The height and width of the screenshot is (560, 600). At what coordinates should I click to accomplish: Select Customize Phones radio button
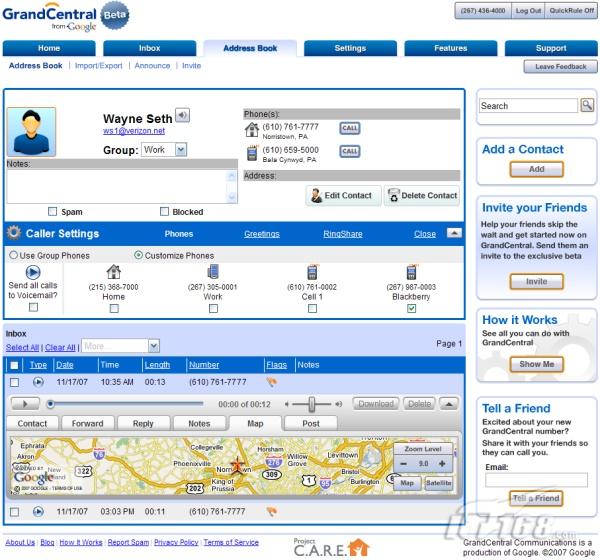(138, 255)
